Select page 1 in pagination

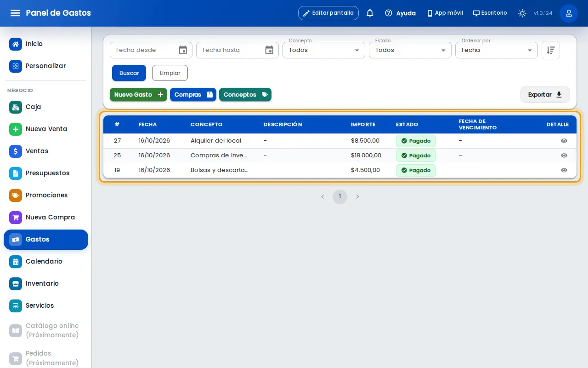coord(340,197)
